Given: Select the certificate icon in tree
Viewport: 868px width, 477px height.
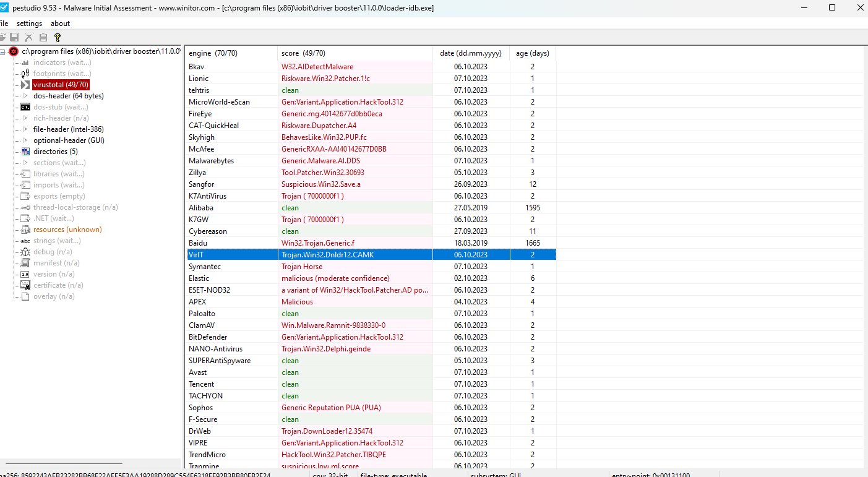Looking at the screenshot, I should [x=25, y=285].
